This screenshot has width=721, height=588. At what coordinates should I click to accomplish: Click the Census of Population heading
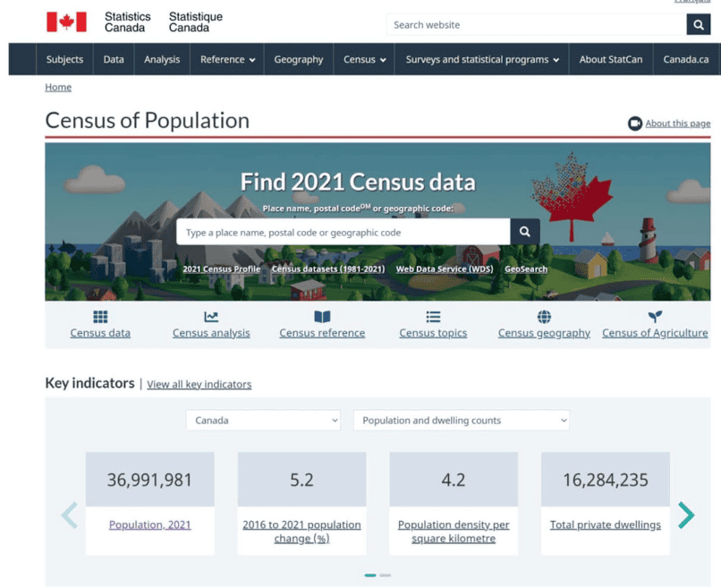point(147,121)
